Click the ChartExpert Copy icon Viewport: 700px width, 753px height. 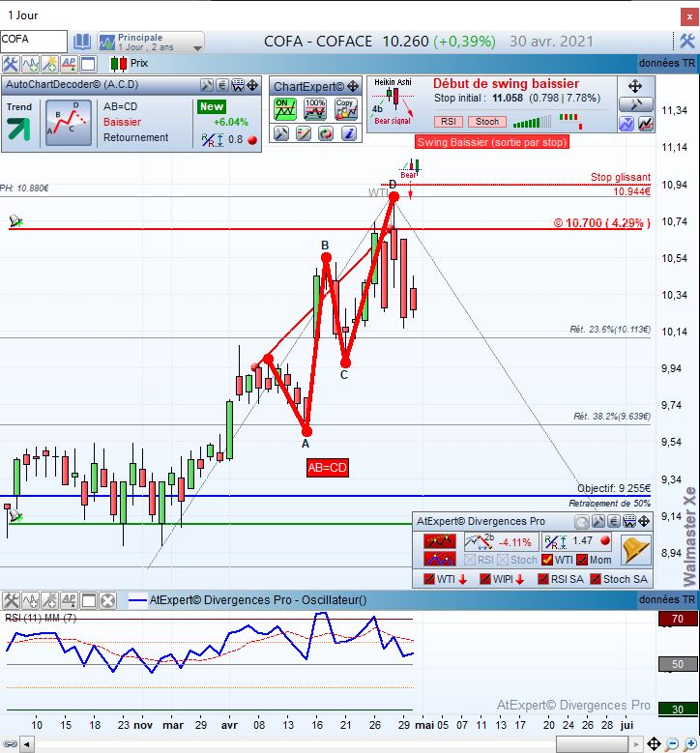tap(346, 109)
